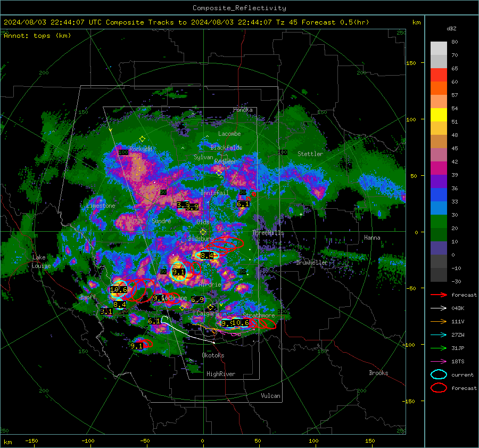Click the Stettler city label

pos(310,154)
